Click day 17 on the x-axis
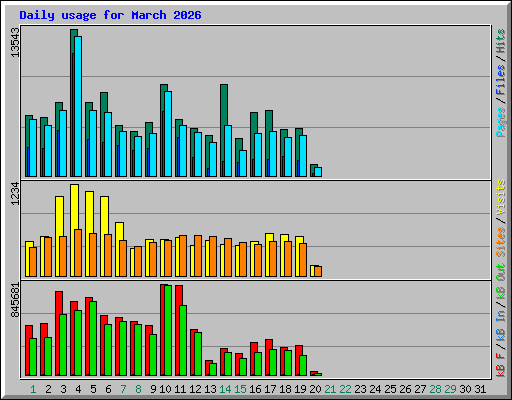Screen dimensions: 512x400 pos(270,389)
